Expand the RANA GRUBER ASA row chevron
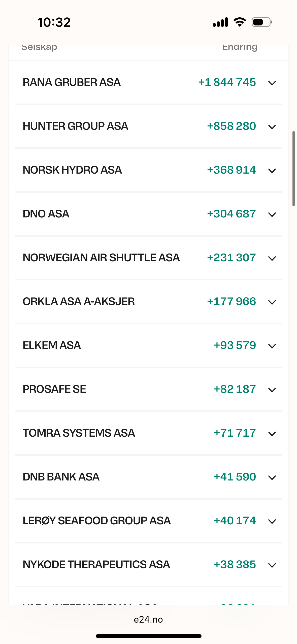Image resolution: width=297 pixels, height=644 pixels. (x=272, y=83)
